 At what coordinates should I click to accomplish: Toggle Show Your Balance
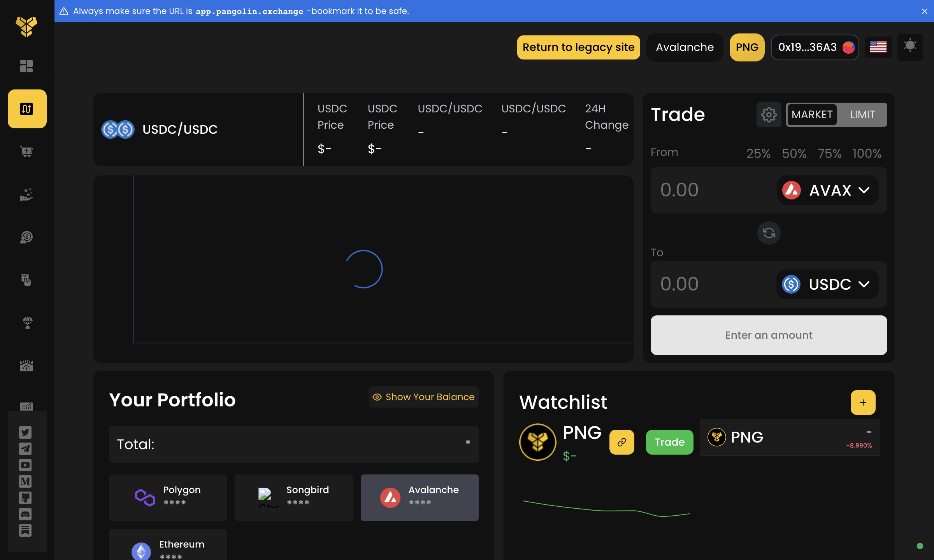[423, 397]
